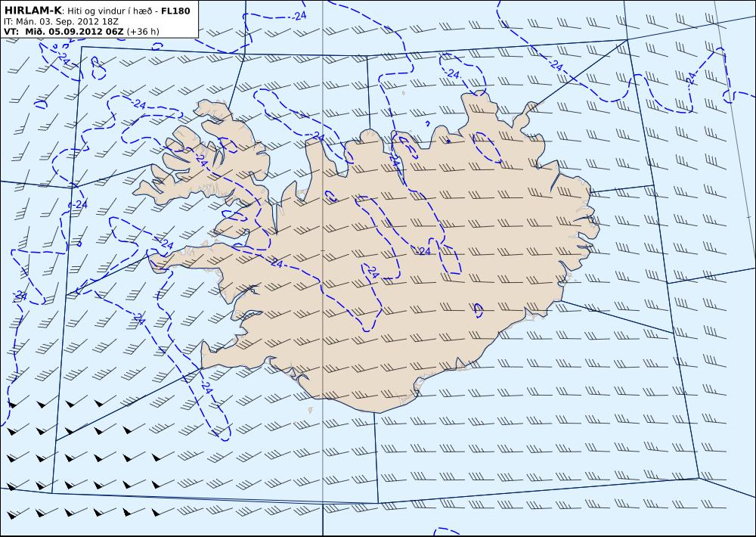Click the '-24' contour label right of legend box

click(x=299, y=16)
